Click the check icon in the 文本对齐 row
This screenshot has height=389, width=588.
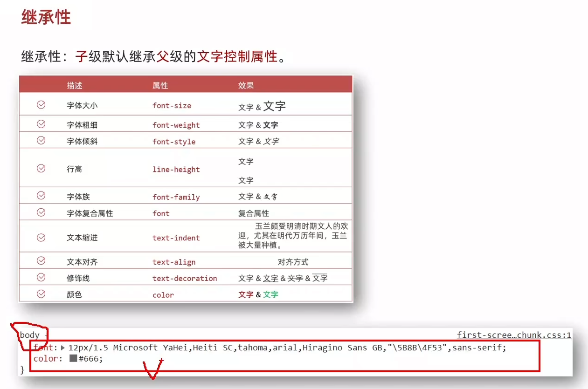[41, 261]
